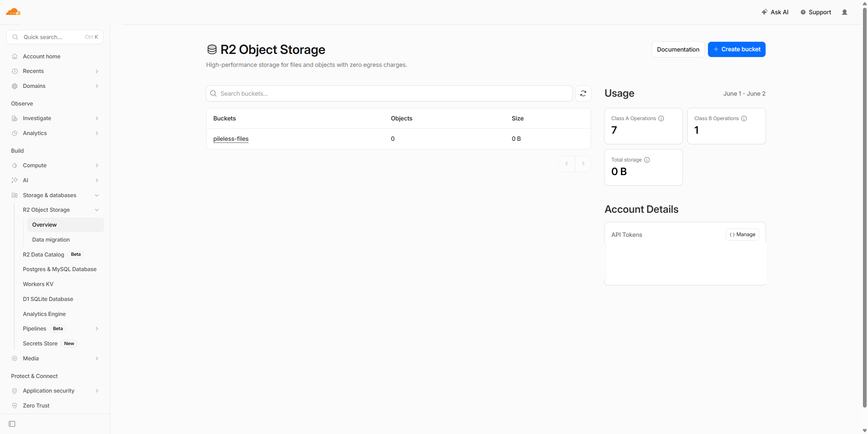868x434 pixels.
Task: Open the Documentation button
Action: click(678, 50)
